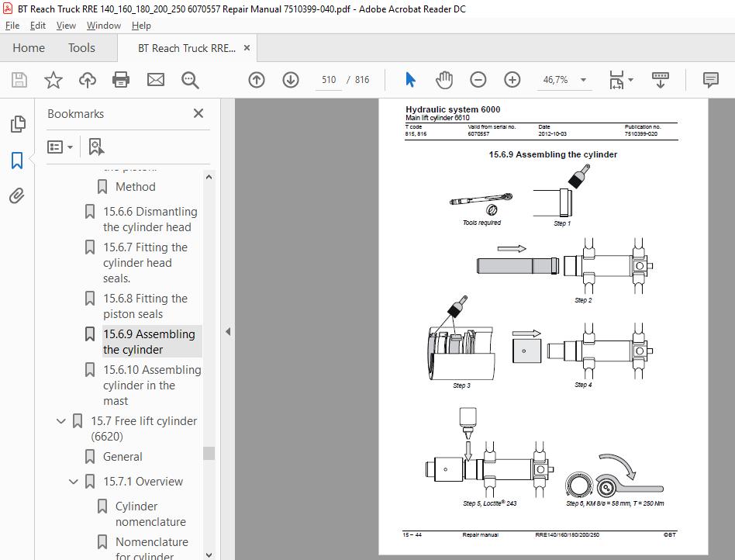Open the Edit menu
The height and width of the screenshot is (560, 735).
click(37, 26)
